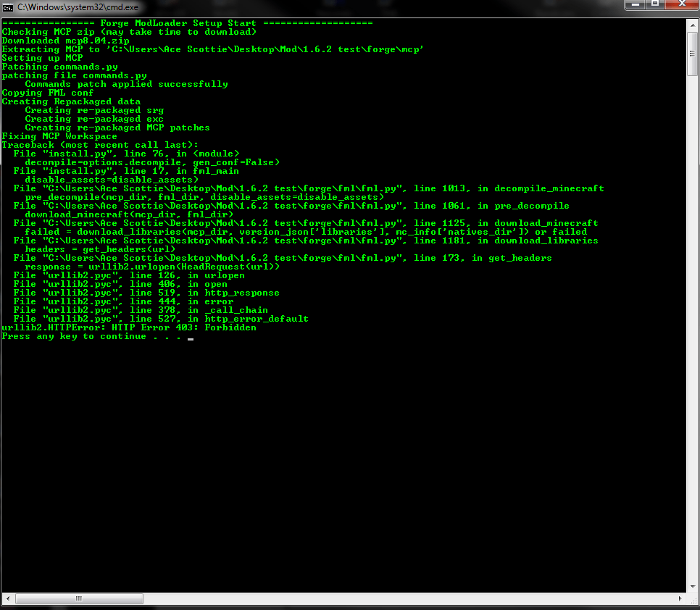Click 'Downloaded mcp8.04.zip' text
700x610 pixels.
pos(66,41)
